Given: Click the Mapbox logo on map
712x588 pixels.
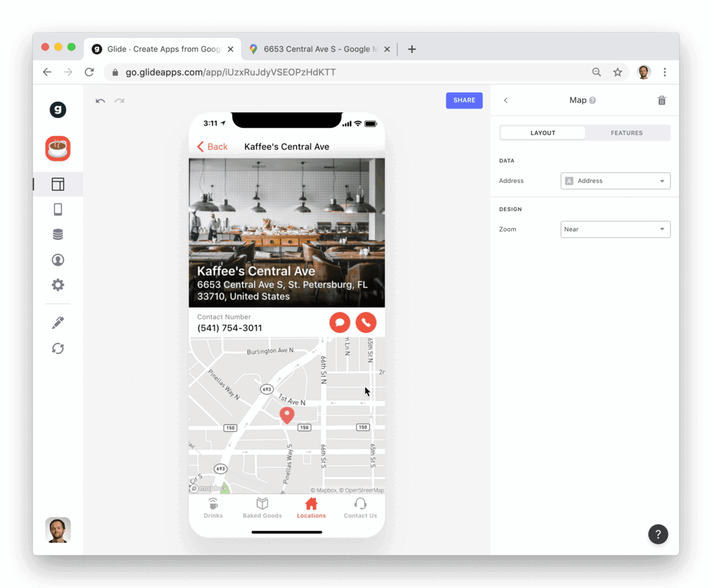Looking at the screenshot, I should (x=208, y=488).
